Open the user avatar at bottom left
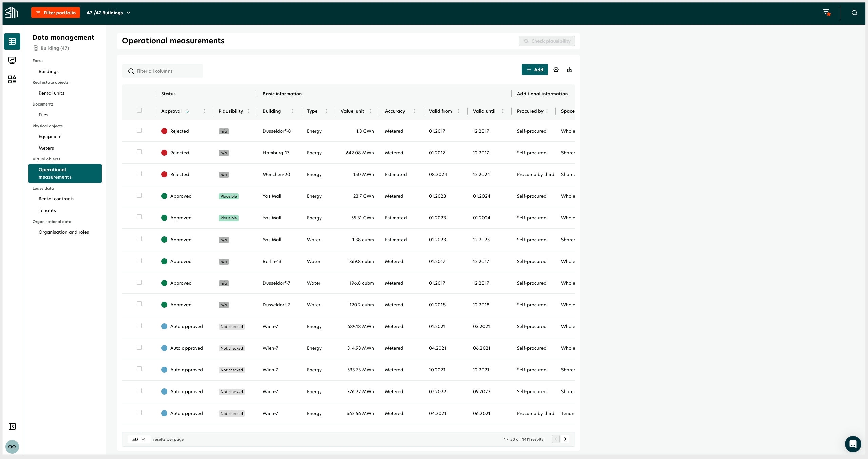The height and width of the screenshot is (459, 868). [12, 447]
